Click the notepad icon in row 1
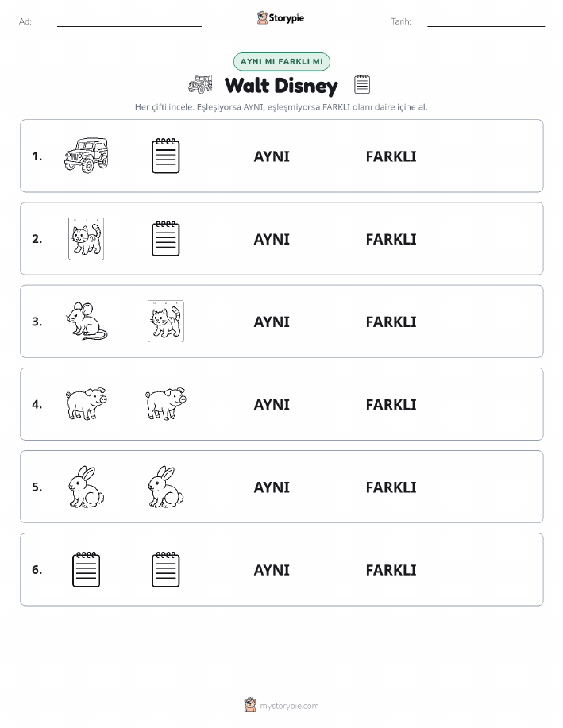 (x=166, y=156)
